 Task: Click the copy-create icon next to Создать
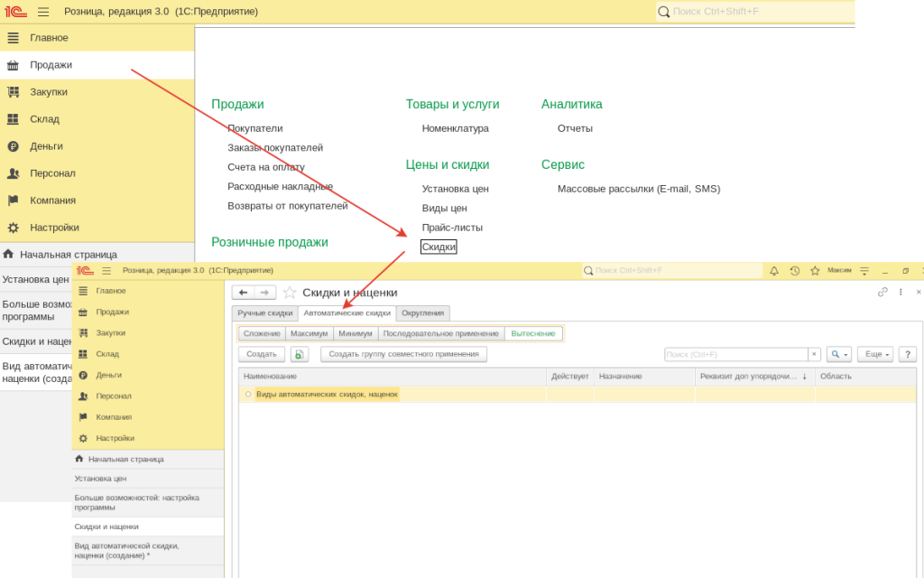pos(300,354)
